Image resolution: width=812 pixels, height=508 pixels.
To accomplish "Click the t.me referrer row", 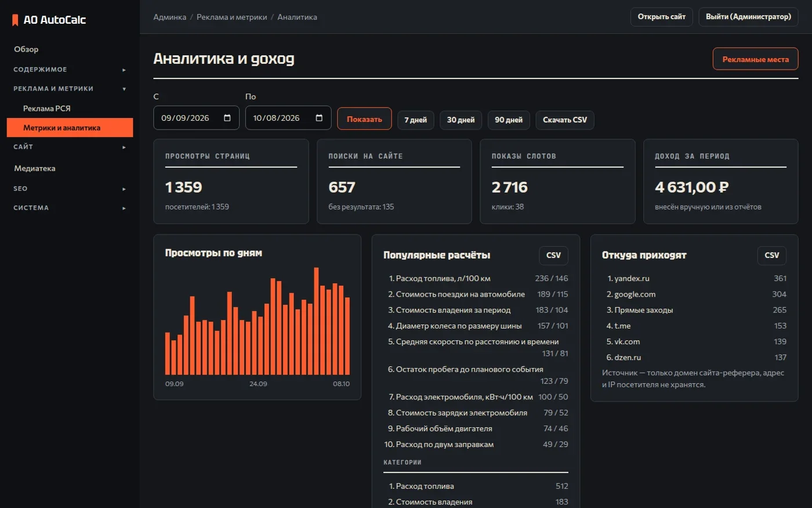I will (694, 326).
